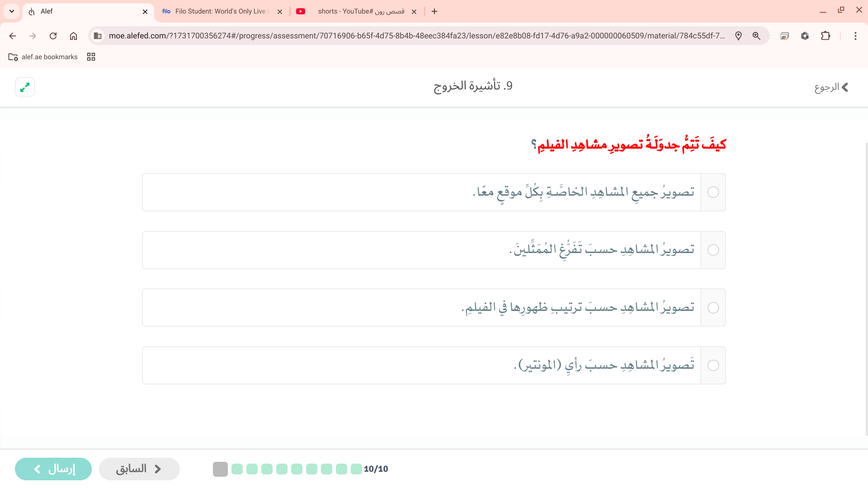Click the browser home icon
This screenshot has width=868, height=488.
click(x=73, y=36)
